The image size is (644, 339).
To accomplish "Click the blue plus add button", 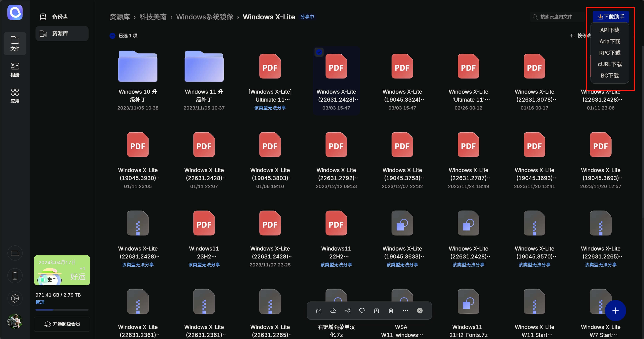I will tap(615, 311).
